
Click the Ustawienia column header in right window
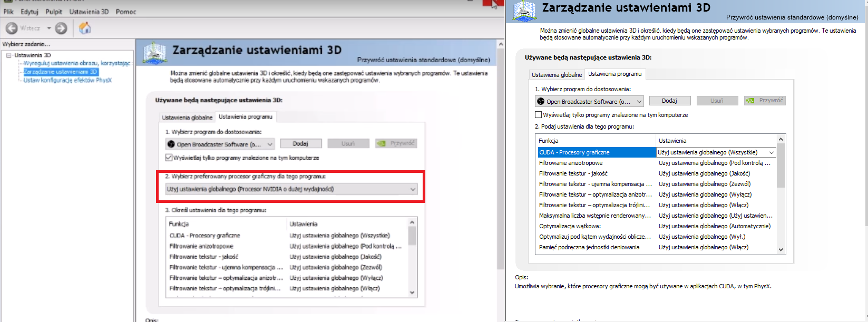click(x=716, y=141)
